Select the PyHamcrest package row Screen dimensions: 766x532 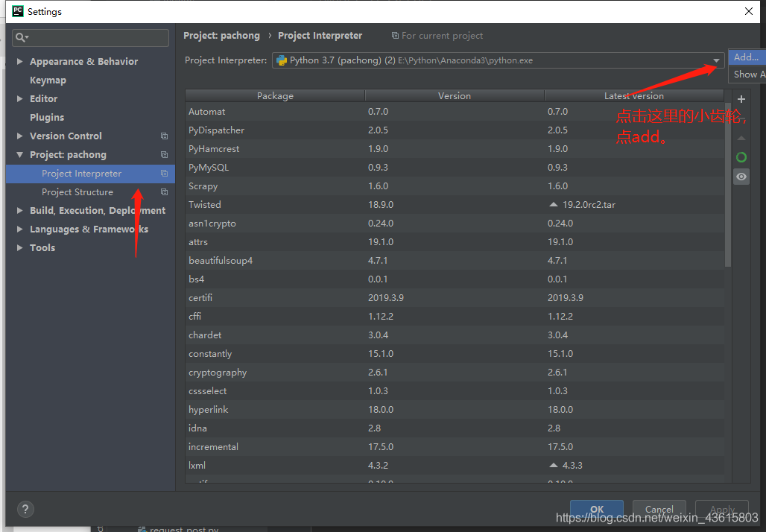pyautogui.click(x=455, y=148)
